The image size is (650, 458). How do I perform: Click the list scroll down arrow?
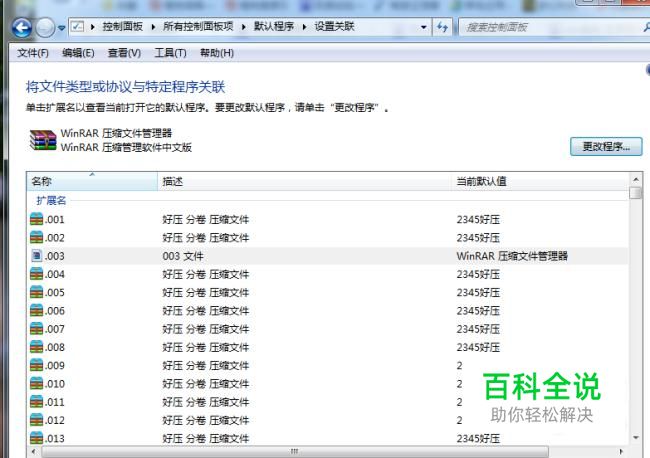[636, 438]
